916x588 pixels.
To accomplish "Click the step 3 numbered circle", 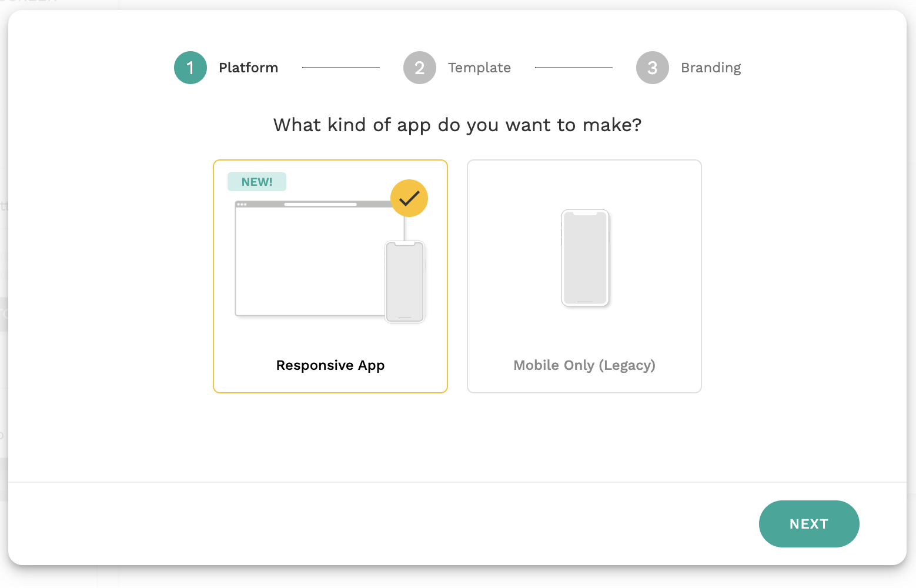I will click(x=653, y=68).
